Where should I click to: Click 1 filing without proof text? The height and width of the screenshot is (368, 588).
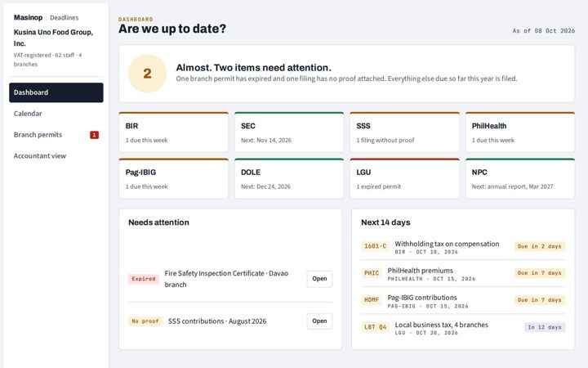385,140
